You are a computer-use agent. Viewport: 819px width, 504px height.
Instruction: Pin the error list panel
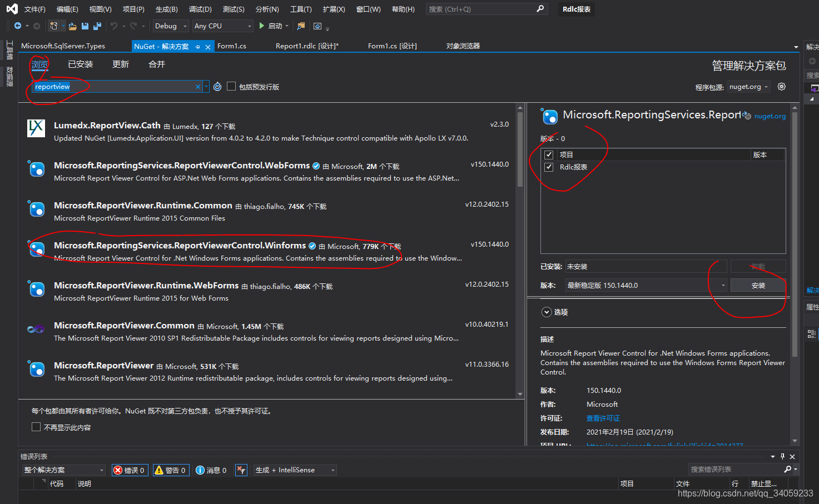tap(782, 456)
